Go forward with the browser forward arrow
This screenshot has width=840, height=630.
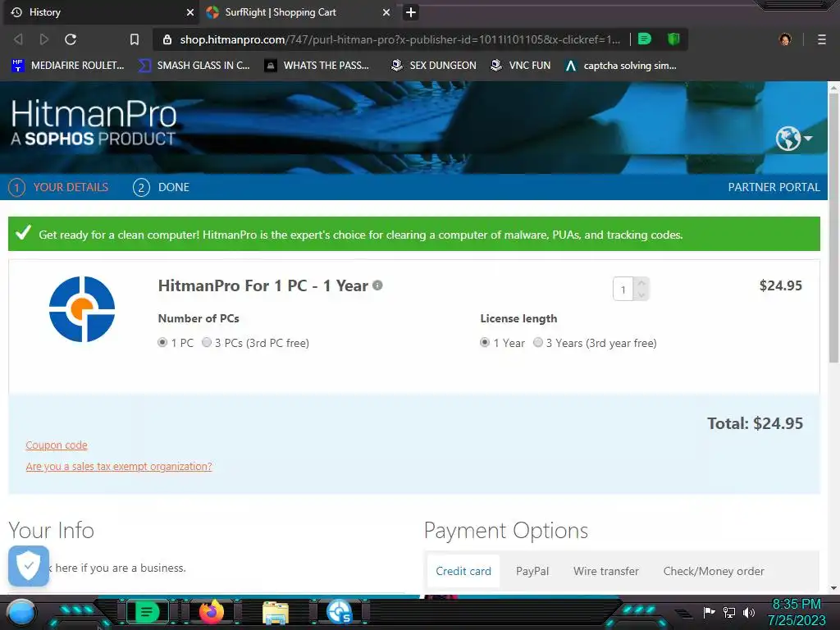click(x=44, y=39)
